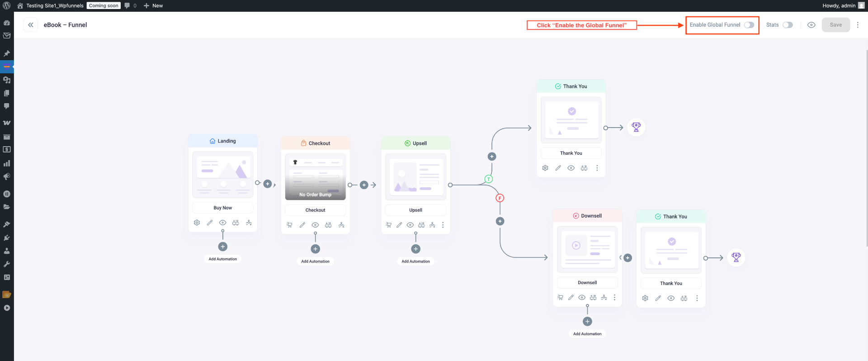Preview the Downsell step with eye icon

point(582,297)
